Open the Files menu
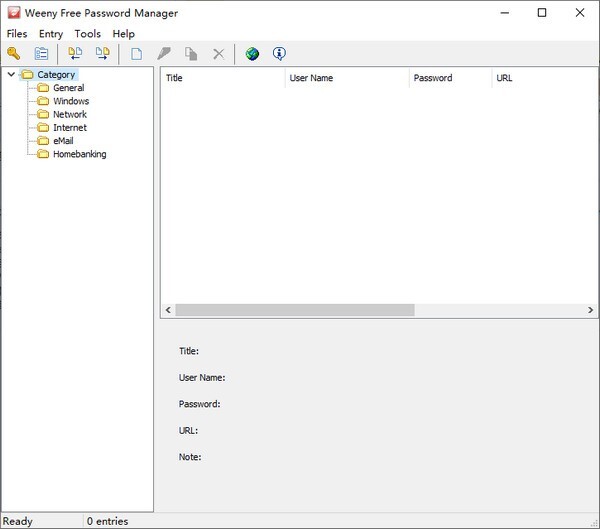The height and width of the screenshot is (529, 600). tap(16, 34)
